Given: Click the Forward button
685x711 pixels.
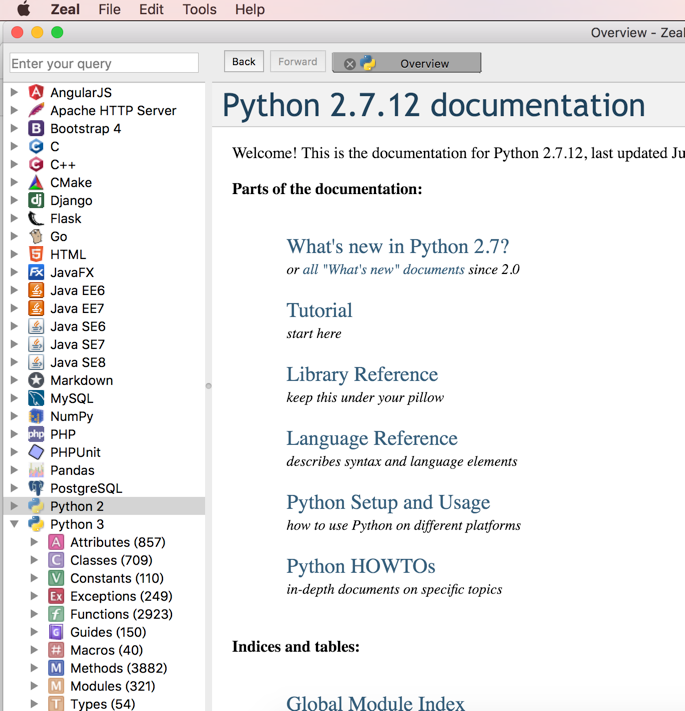Looking at the screenshot, I should (x=298, y=61).
